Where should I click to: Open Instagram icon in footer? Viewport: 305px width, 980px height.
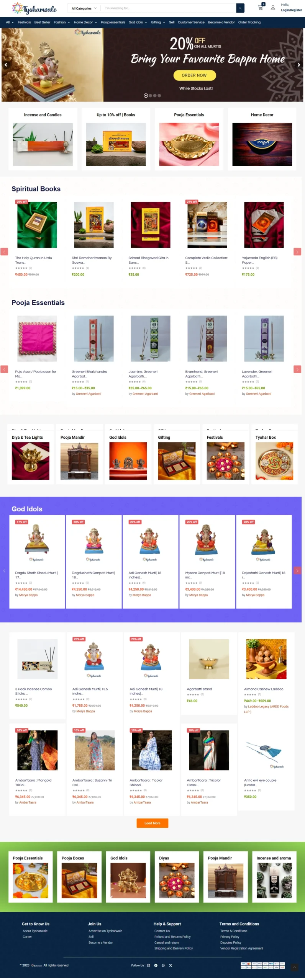tap(149, 965)
